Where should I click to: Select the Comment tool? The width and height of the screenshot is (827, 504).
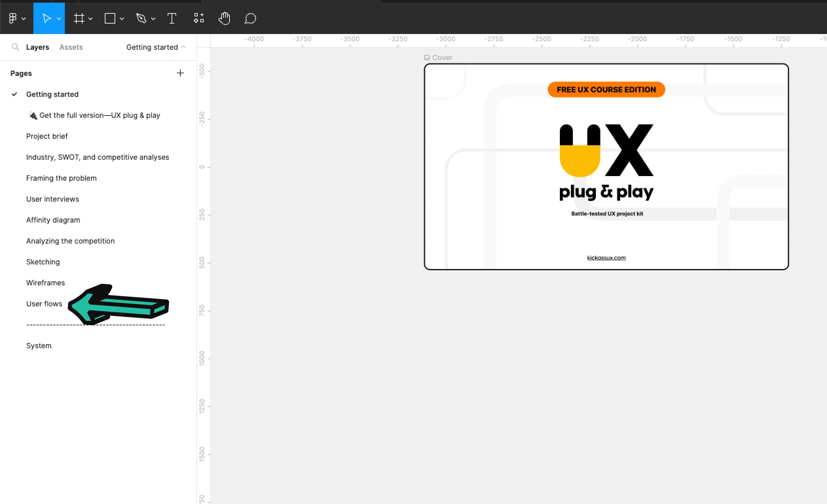pyautogui.click(x=250, y=18)
